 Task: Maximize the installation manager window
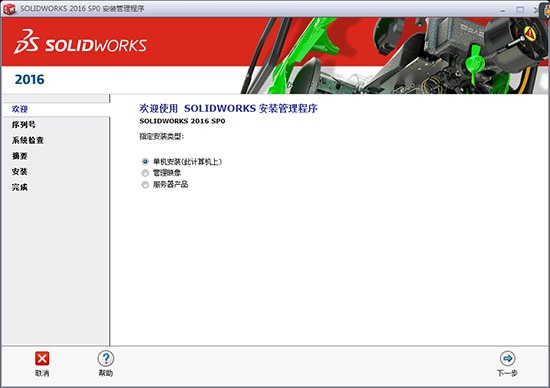520,9
